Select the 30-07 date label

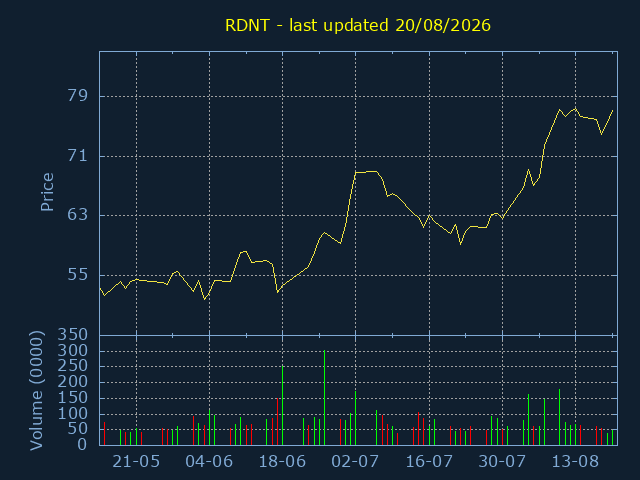click(502, 462)
